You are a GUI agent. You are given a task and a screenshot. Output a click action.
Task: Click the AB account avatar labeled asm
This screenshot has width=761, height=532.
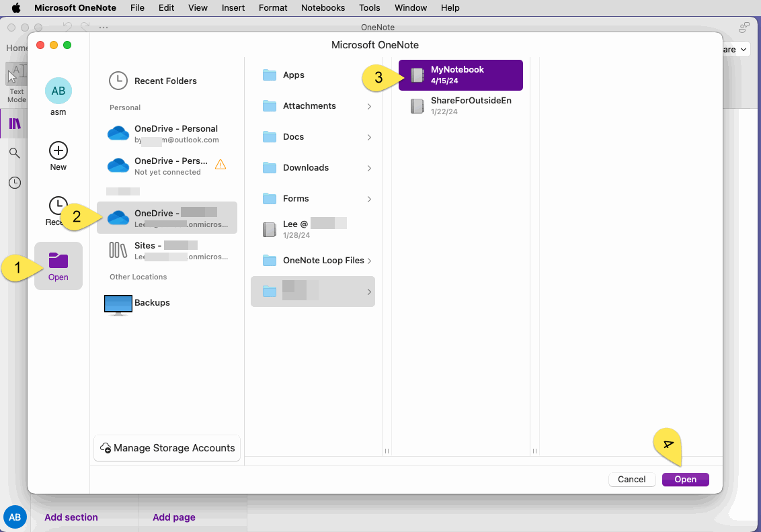[x=58, y=91]
